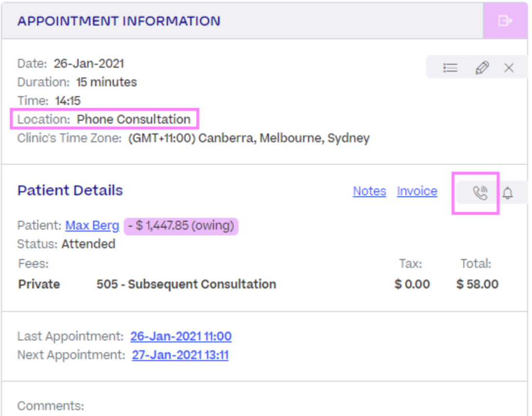Go to last appointment 26-Jan-2021 11:00
Image resolution: width=532 pixels, height=416 pixels.
click(x=181, y=337)
